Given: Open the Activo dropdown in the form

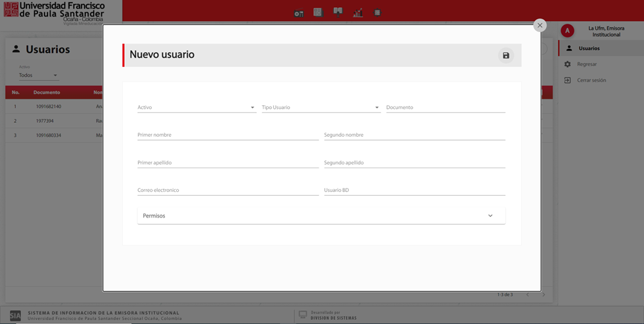Looking at the screenshot, I should click(196, 107).
